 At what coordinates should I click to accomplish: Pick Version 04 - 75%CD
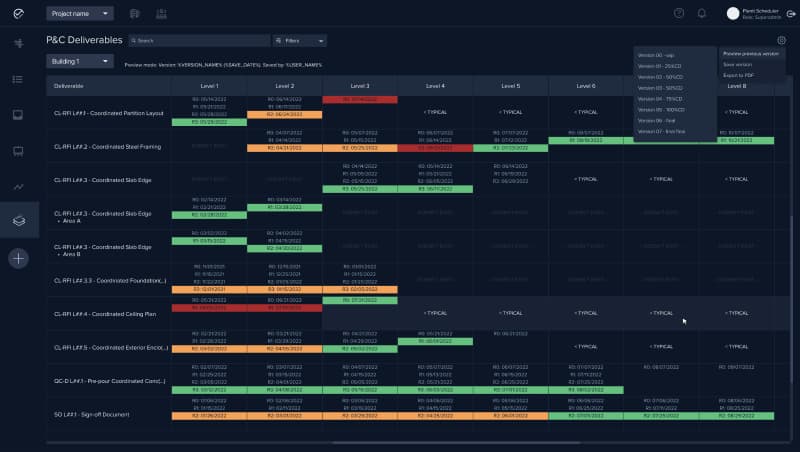click(660, 99)
